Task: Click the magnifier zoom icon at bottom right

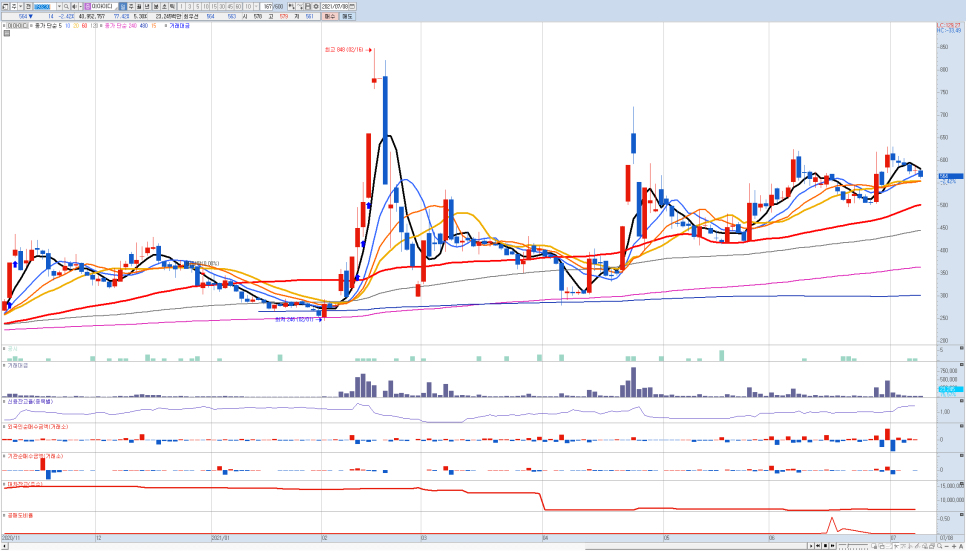Action: point(940,545)
